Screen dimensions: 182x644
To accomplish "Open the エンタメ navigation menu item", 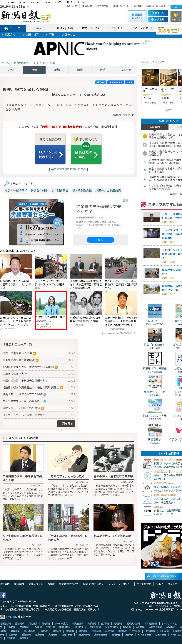I will (x=117, y=28).
